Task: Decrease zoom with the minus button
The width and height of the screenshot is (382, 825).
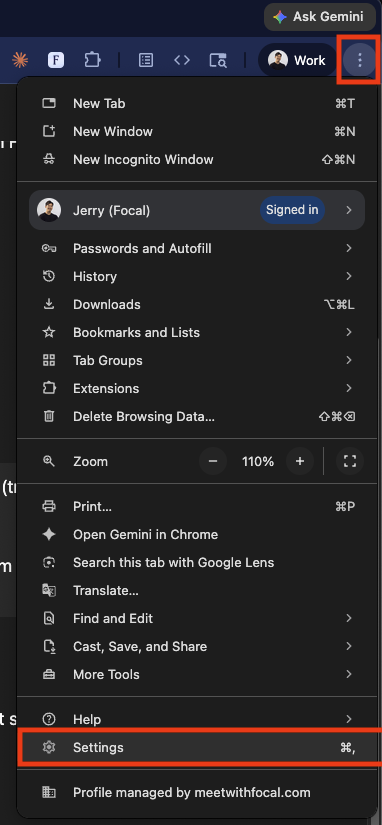Action: tap(213, 461)
